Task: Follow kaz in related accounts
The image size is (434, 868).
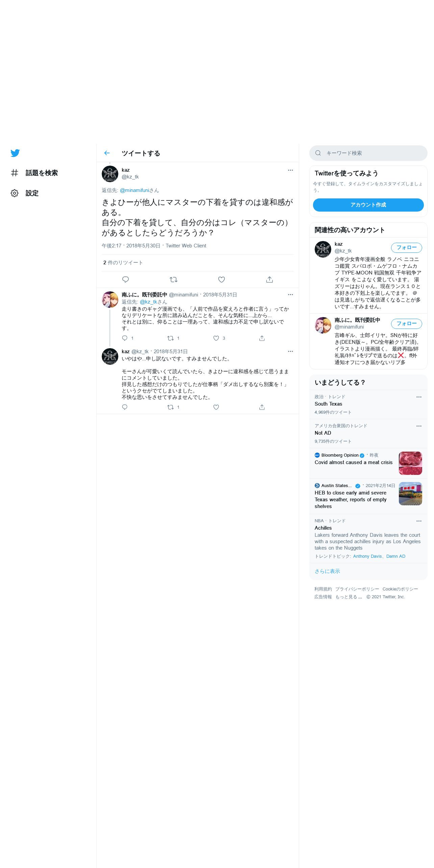Action: click(x=406, y=247)
